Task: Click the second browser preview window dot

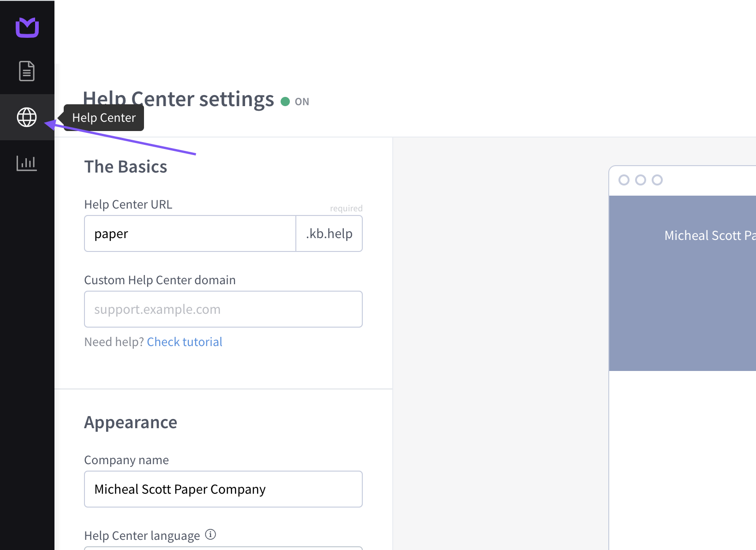Action: pos(641,180)
